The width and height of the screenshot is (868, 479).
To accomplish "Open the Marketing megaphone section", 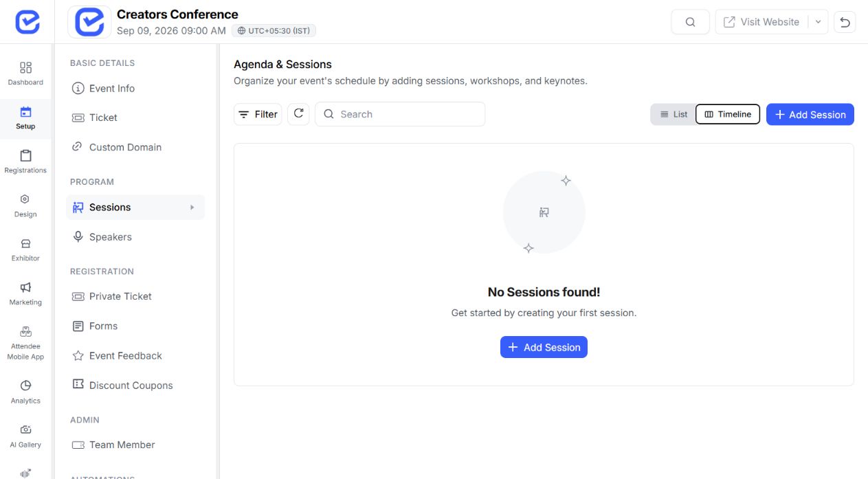I will pyautogui.click(x=25, y=293).
